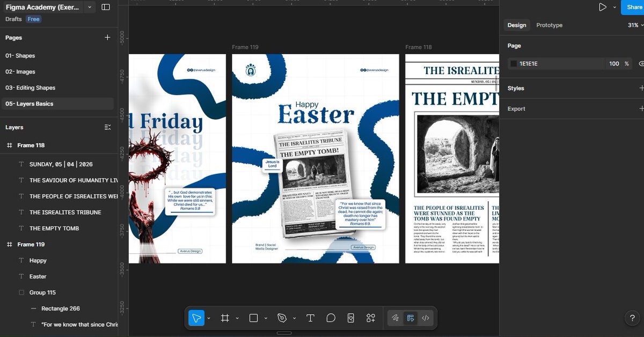Switch to the Design tab
Screen dimensions: 644x337
(x=517, y=25)
